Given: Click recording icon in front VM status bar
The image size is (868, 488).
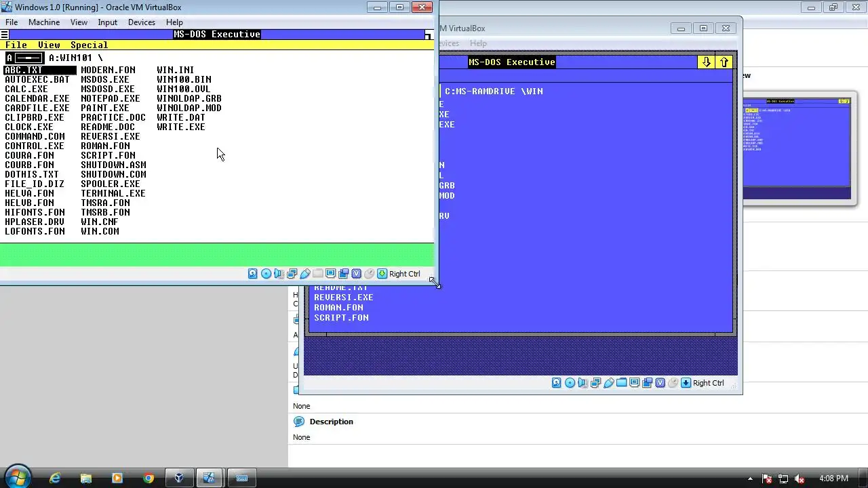Looking at the screenshot, I should coord(343,274).
